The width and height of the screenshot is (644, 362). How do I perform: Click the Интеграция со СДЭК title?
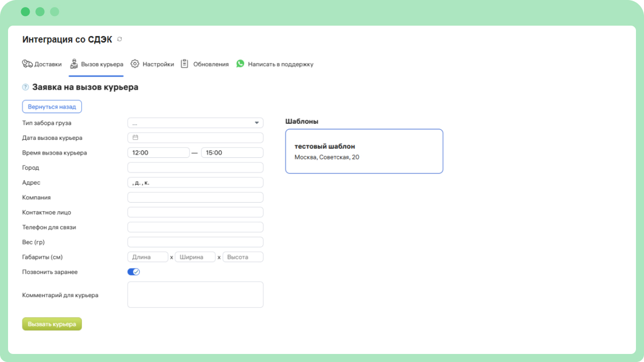click(x=67, y=40)
